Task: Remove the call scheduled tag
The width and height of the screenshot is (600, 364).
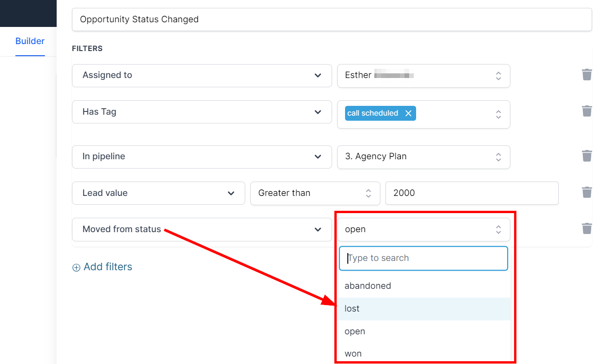Action: (408, 113)
